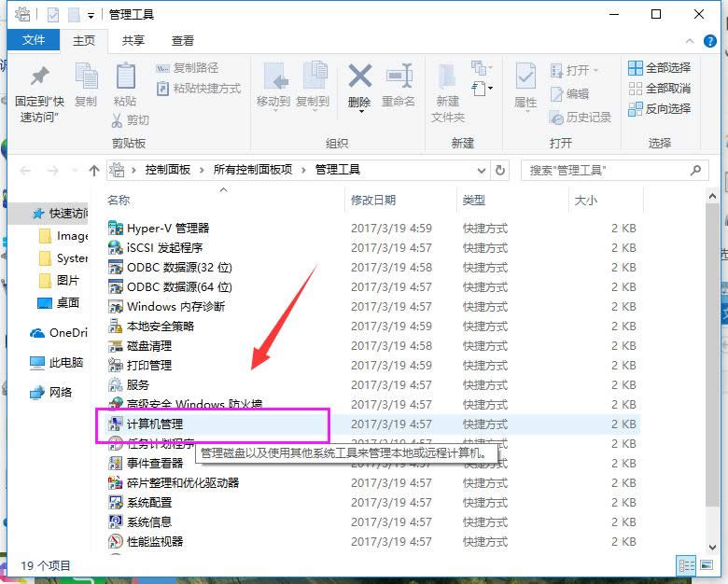Click the 删除 (Delete) red X icon
Image resolution: width=728 pixels, height=584 pixels.
(x=359, y=78)
